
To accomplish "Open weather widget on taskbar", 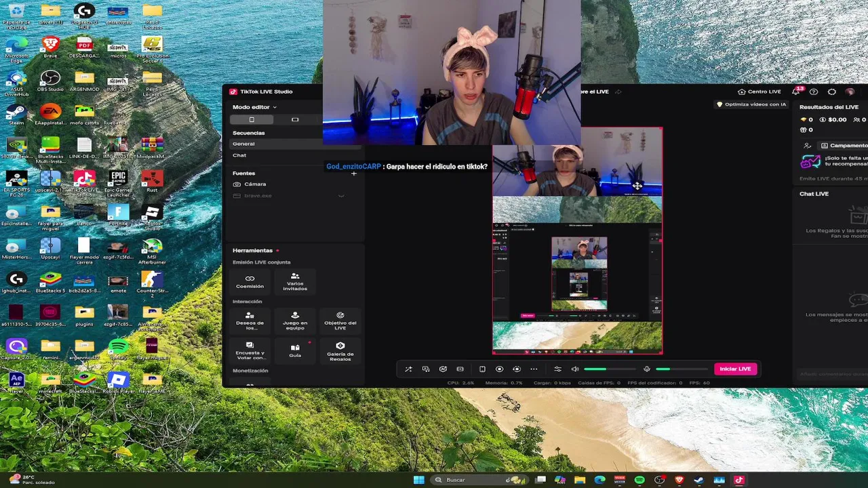I will (x=31, y=479).
